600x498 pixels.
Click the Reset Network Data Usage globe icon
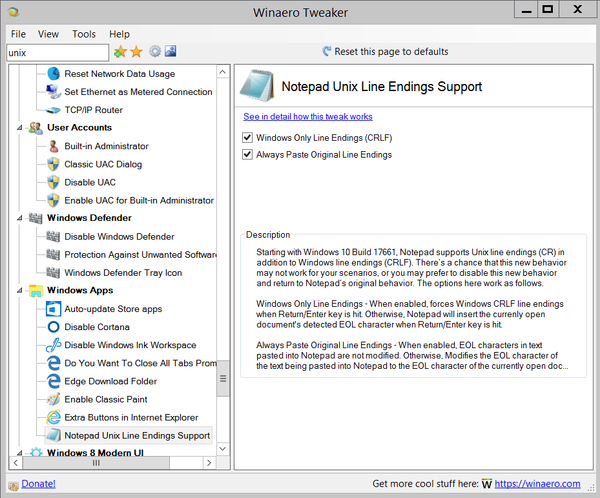[x=54, y=73]
